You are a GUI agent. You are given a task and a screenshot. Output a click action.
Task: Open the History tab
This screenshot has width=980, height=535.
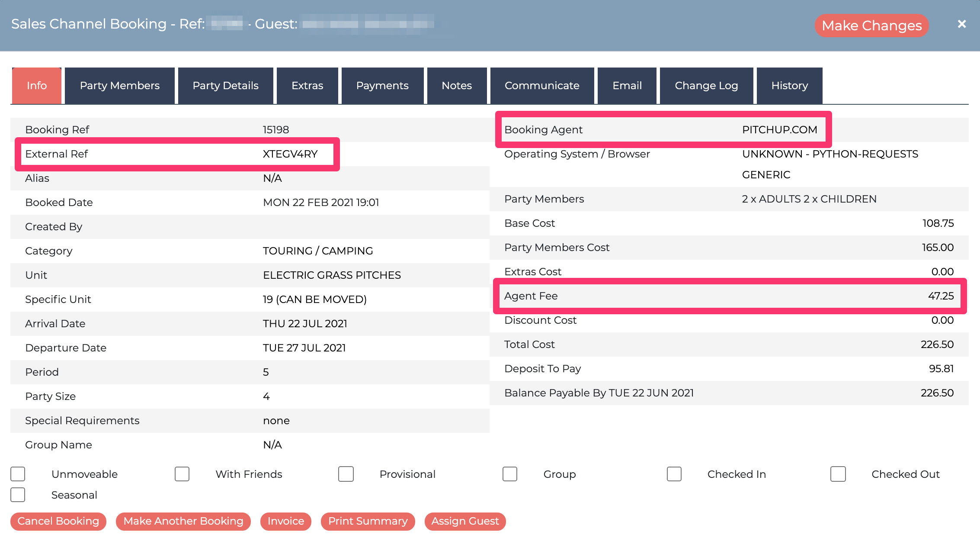[x=790, y=86]
